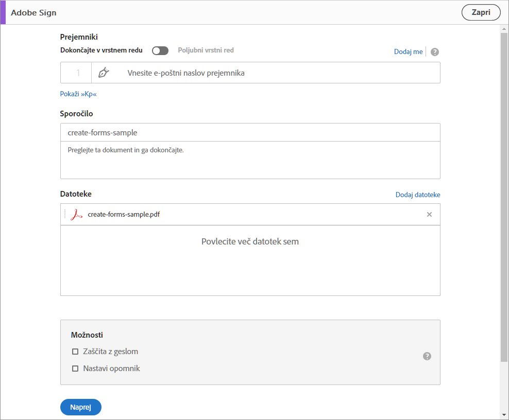The height and width of the screenshot is (420, 509).
Task: Click the Dodaj datoteke link
Action: tap(418, 195)
